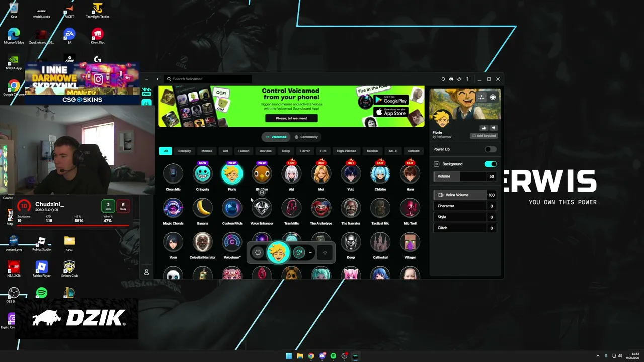
Task: Show hidden system tray icons
Action: coord(598,356)
